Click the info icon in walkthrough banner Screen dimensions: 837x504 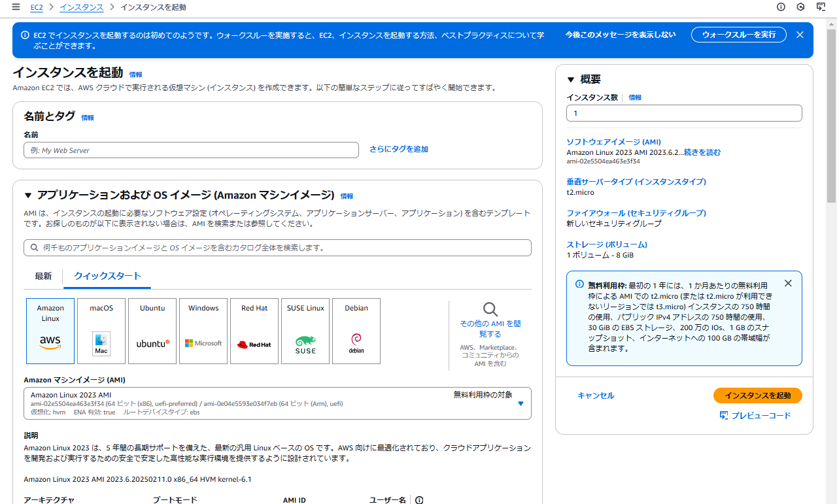point(25,35)
